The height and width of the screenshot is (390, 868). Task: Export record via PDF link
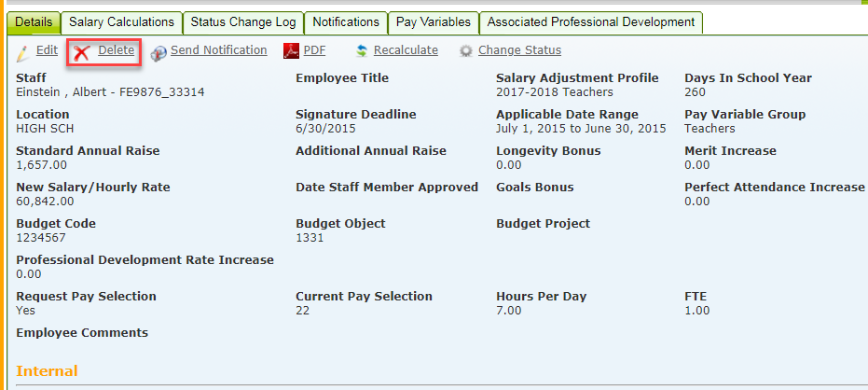[x=314, y=50]
